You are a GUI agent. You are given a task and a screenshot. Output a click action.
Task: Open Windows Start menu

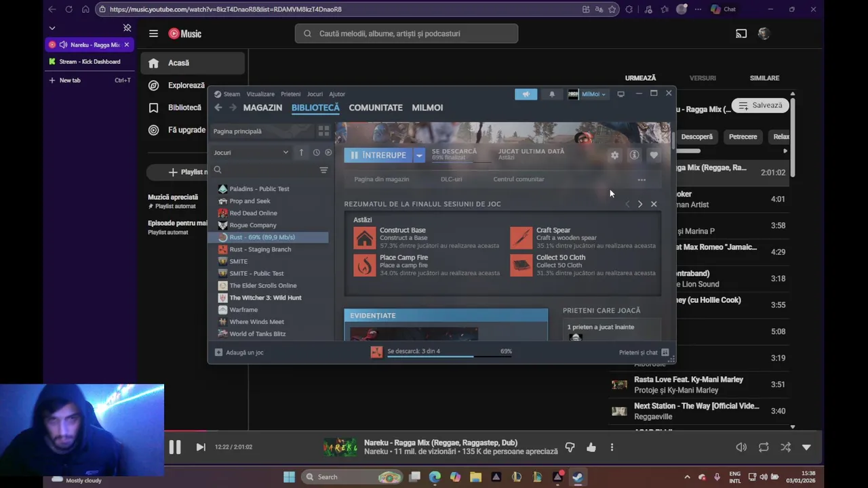289,477
